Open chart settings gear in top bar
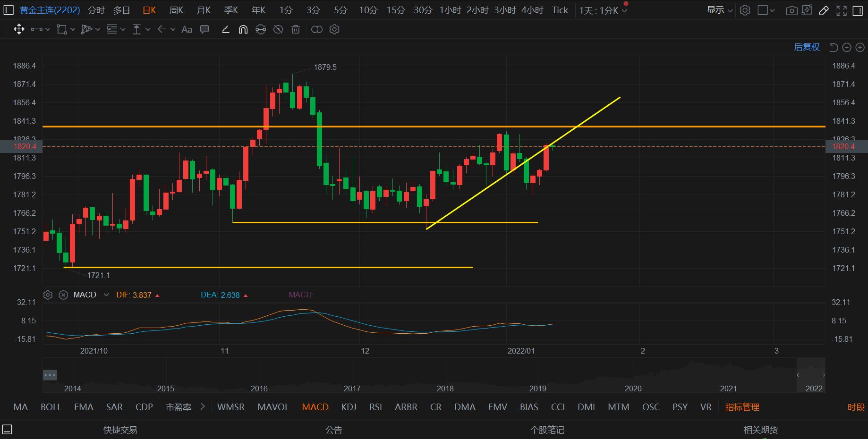This screenshot has height=439, width=868. click(745, 10)
